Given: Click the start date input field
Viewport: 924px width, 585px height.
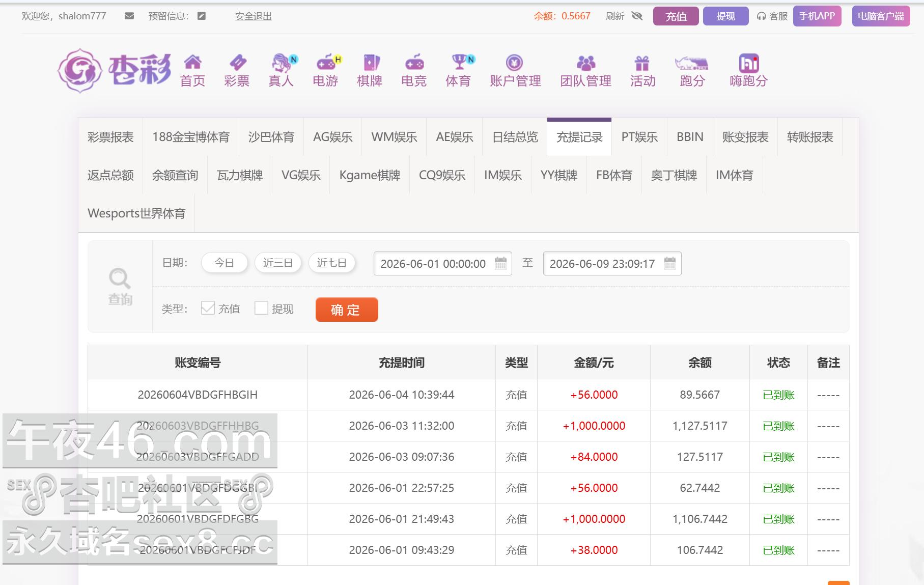Looking at the screenshot, I should pos(442,264).
